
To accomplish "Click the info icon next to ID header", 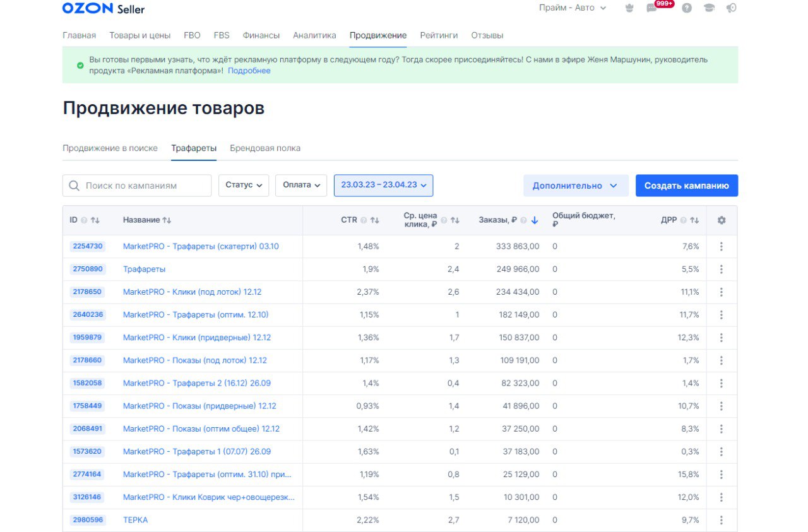I will coord(84,220).
